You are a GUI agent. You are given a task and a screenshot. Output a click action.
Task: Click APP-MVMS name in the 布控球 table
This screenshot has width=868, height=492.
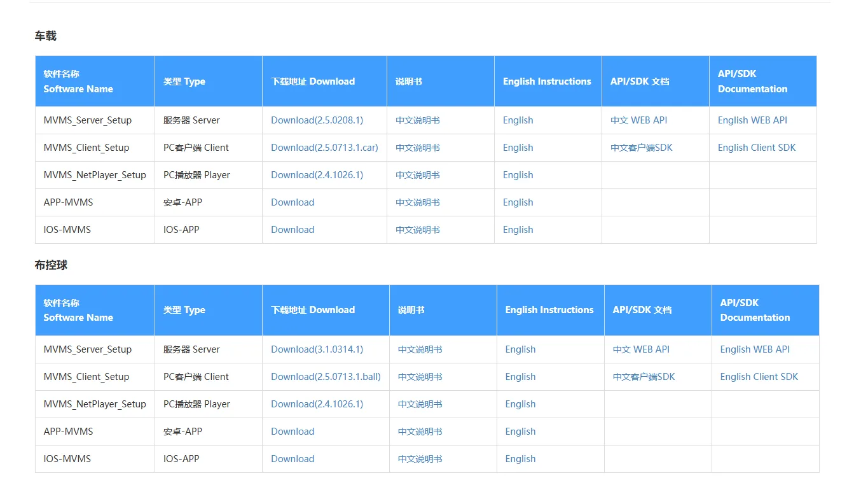pyautogui.click(x=68, y=432)
